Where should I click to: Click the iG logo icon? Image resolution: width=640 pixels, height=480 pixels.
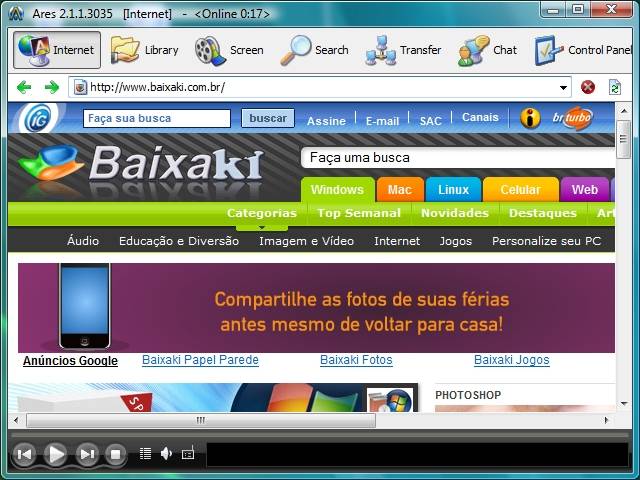(x=38, y=118)
